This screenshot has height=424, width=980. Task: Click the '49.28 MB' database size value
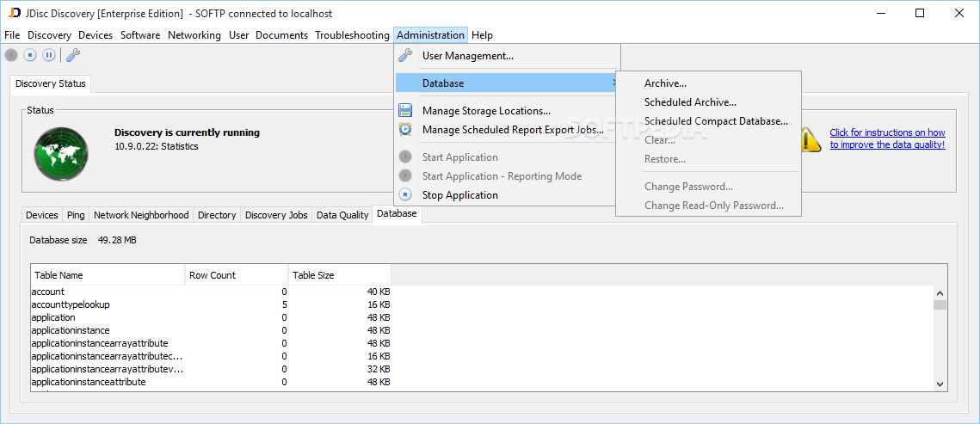pyautogui.click(x=117, y=240)
